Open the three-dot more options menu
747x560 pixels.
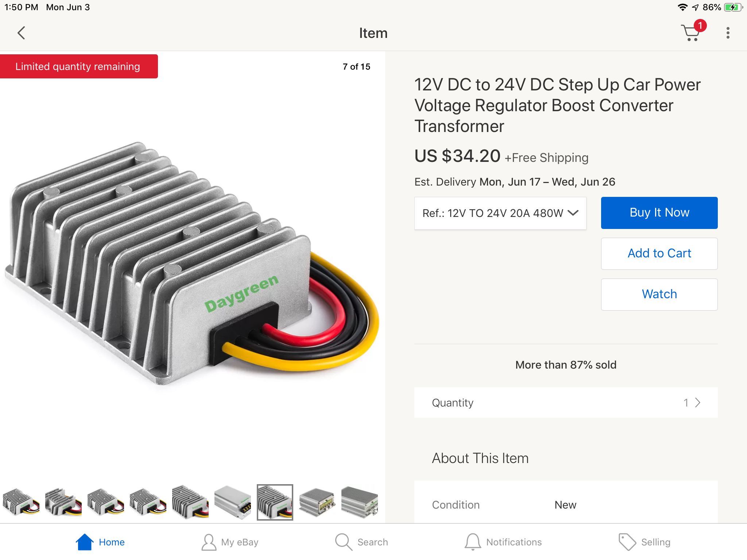pos(728,33)
